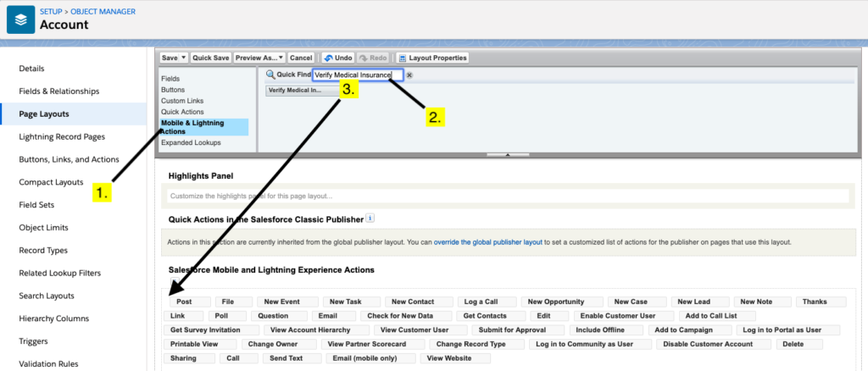This screenshot has width=868, height=371.
Task: Open Triggers in the sidebar
Action: pyautogui.click(x=33, y=341)
